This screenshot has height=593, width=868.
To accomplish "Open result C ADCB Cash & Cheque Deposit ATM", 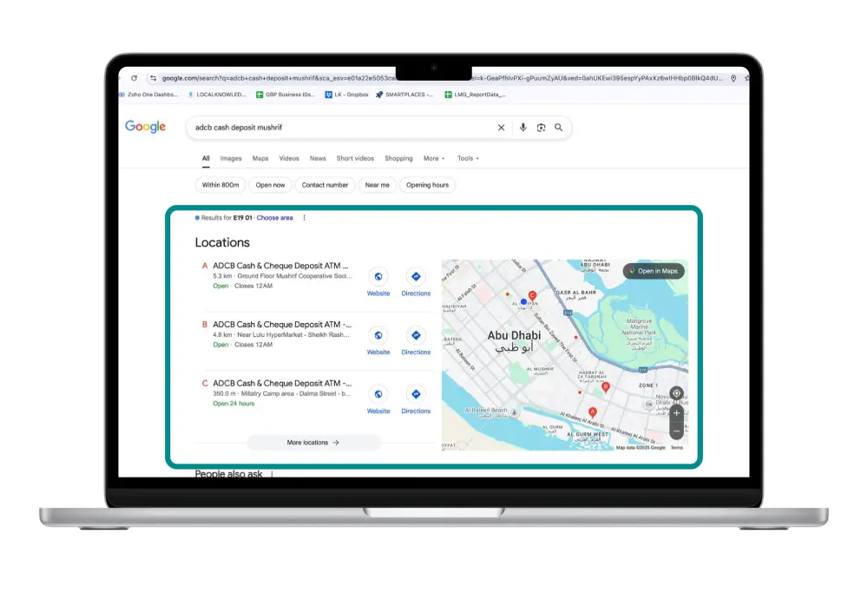I will [x=282, y=383].
